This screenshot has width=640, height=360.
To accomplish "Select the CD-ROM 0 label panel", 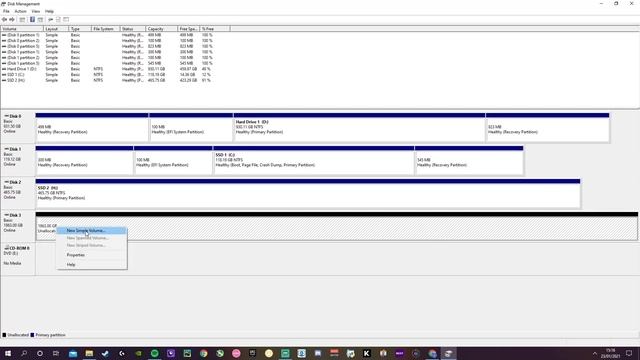I will (x=18, y=260).
